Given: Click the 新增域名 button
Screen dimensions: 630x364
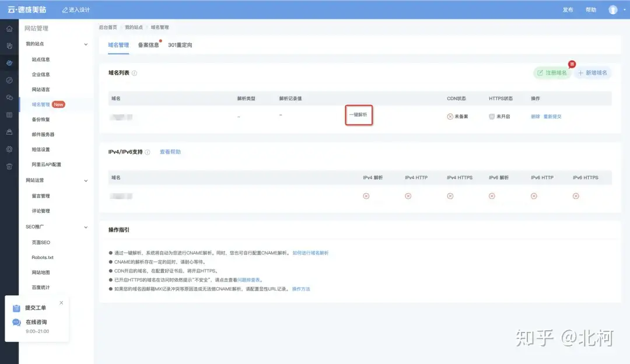Looking at the screenshot, I should coord(593,73).
